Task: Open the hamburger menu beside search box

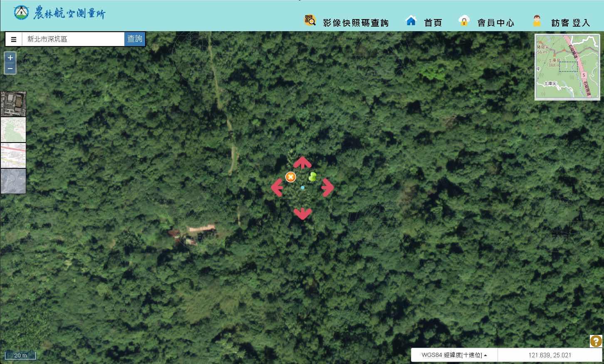Action: [x=14, y=39]
